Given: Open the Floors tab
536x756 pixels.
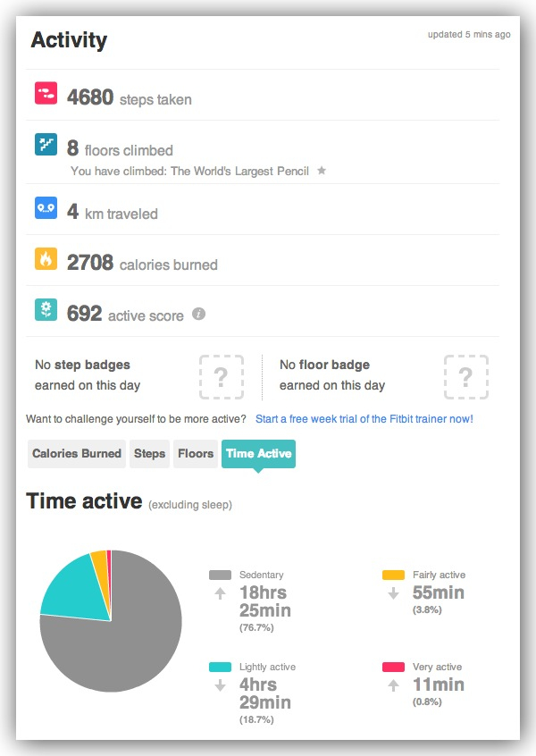Looking at the screenshot, I should tap(195, 454).
